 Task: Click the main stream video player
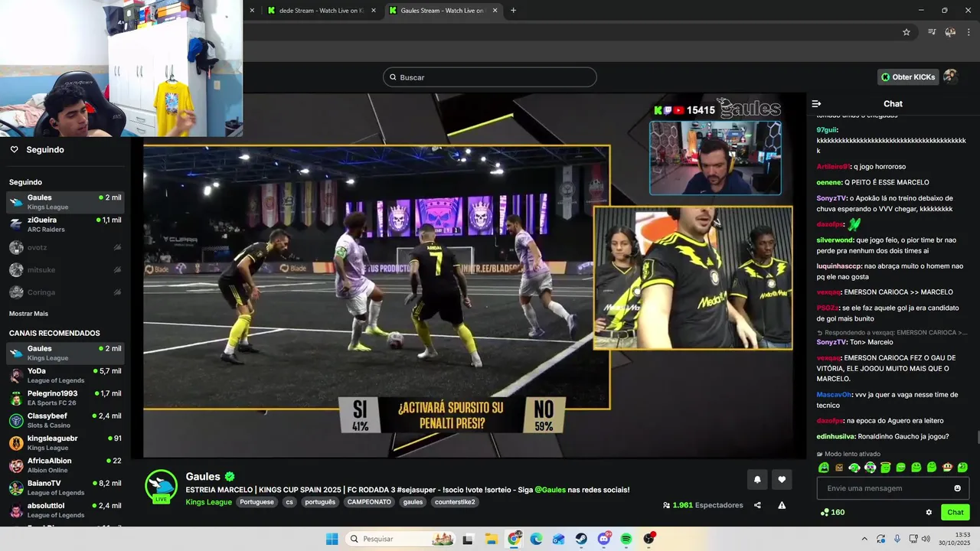pos(467,275)
